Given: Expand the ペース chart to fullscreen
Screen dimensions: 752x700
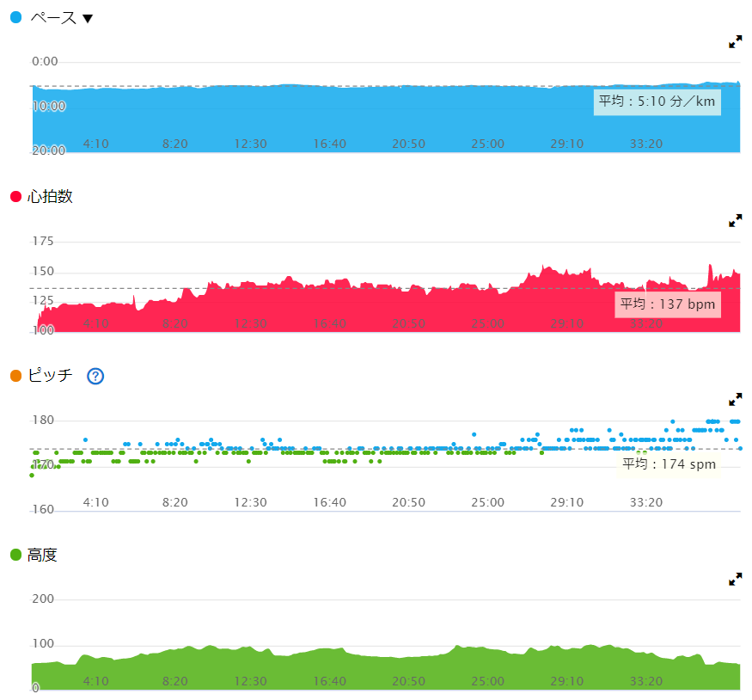Looking at the screenshot, I should pos(735,41).
